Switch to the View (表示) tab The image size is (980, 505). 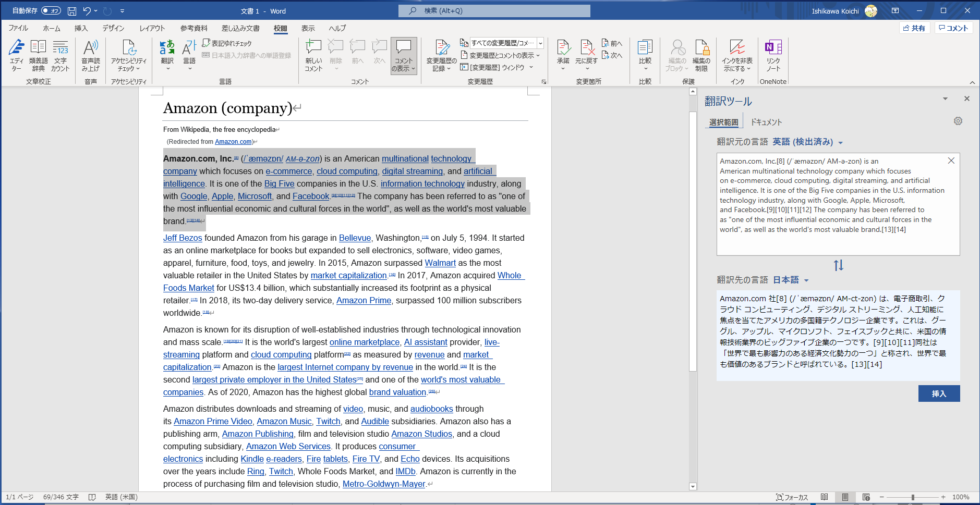[308, 28]
